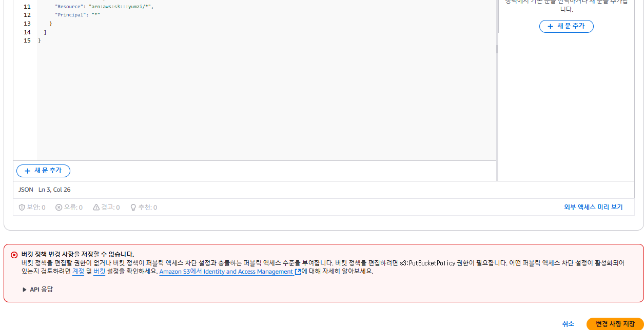
Task: Click the red error icon in alert
Action: [14, 255]
